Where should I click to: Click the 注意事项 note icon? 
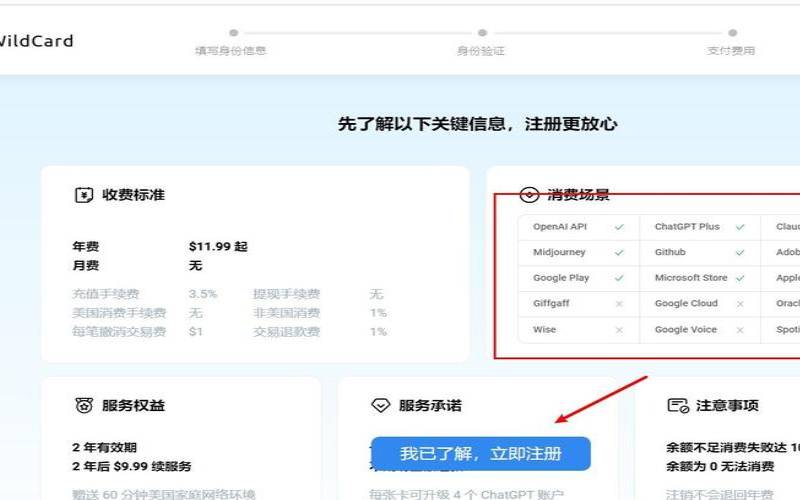(677, 405)
